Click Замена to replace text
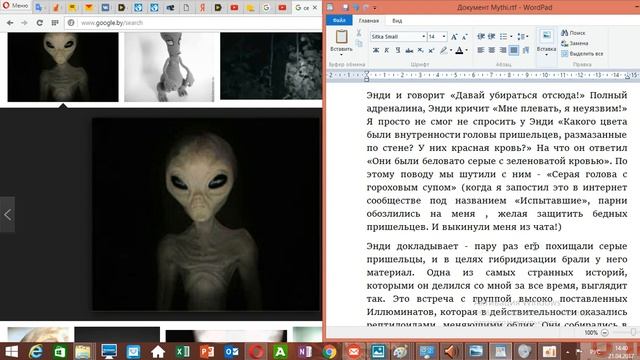The height and width of the screenshot is (360, 640). point(575,43)
